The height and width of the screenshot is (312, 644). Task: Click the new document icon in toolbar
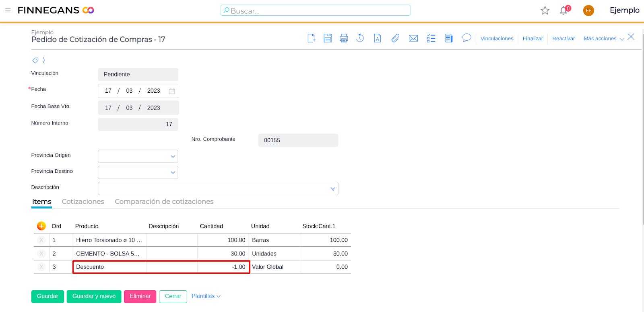tap(312, 38)
